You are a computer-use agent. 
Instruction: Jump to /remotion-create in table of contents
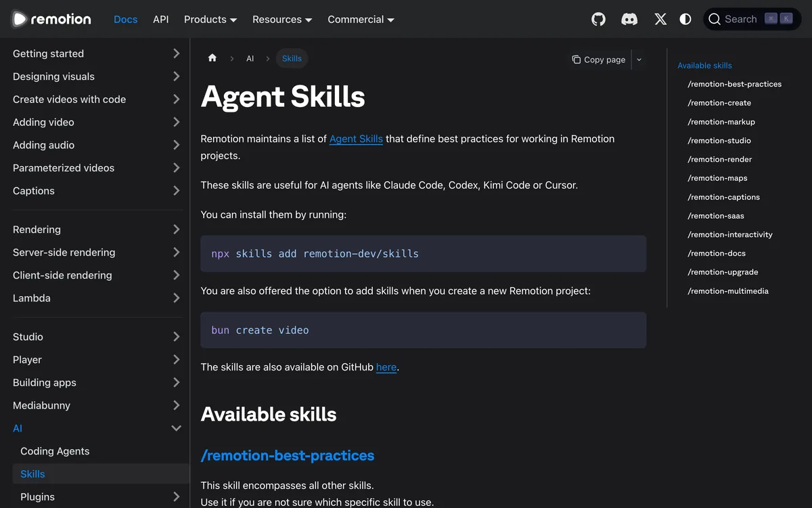pyautogui.click(x=719, y=103)
